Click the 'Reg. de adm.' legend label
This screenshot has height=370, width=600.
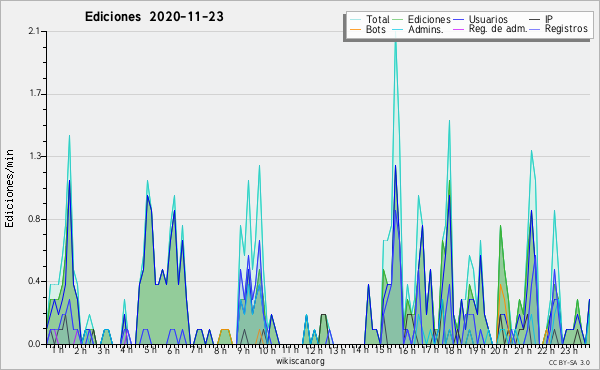coord(498,29)
